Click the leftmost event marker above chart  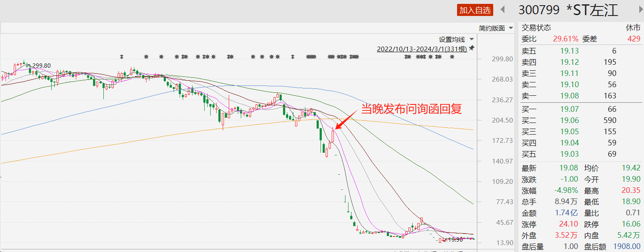coord(122,57)
